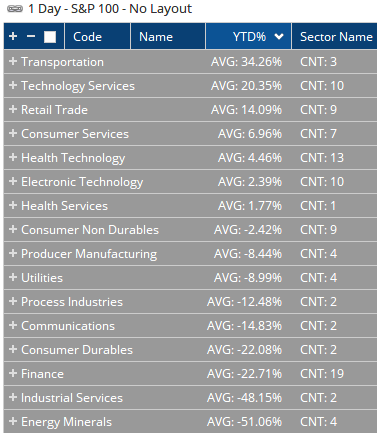
Task: Click the Industrial Services AVG value
Action: pos(244,398)
